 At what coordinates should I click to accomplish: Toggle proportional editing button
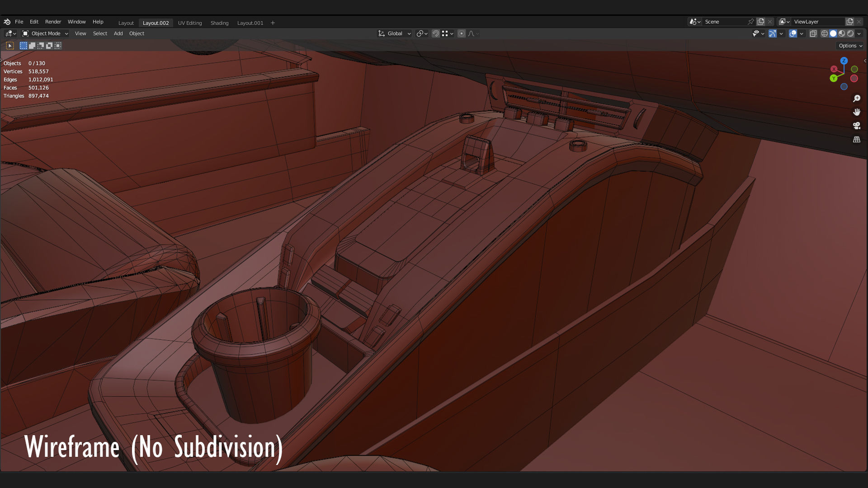pos(461,33)
